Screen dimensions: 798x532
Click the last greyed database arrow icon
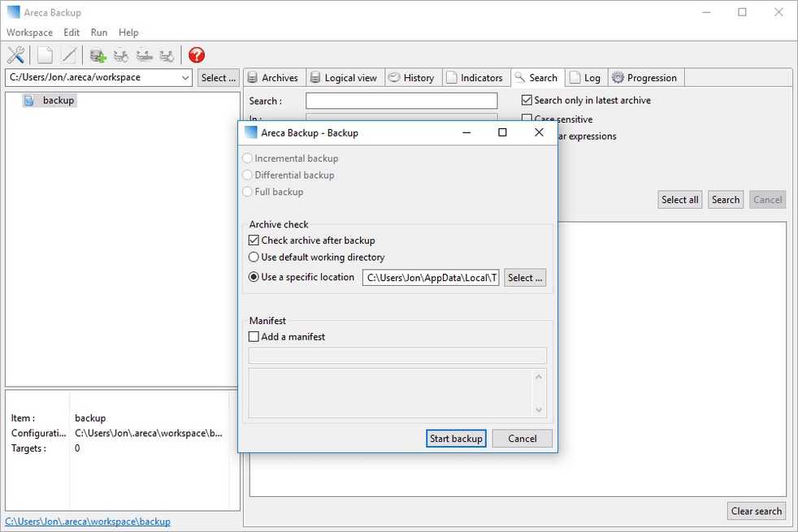[x=167, y=55]
